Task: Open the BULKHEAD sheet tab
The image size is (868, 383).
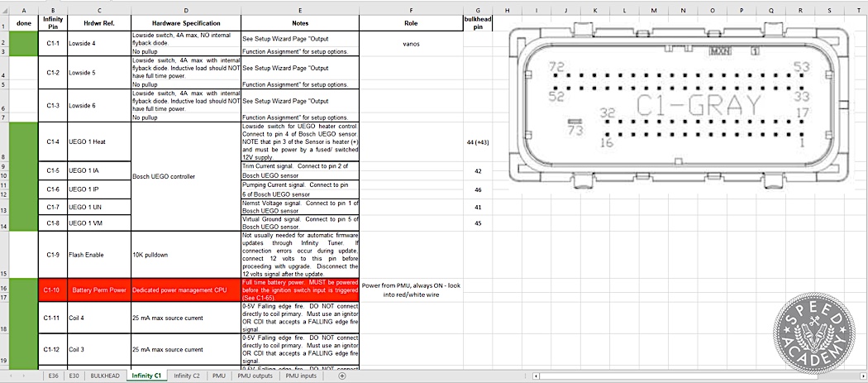Action: click(x=105, y=376)
